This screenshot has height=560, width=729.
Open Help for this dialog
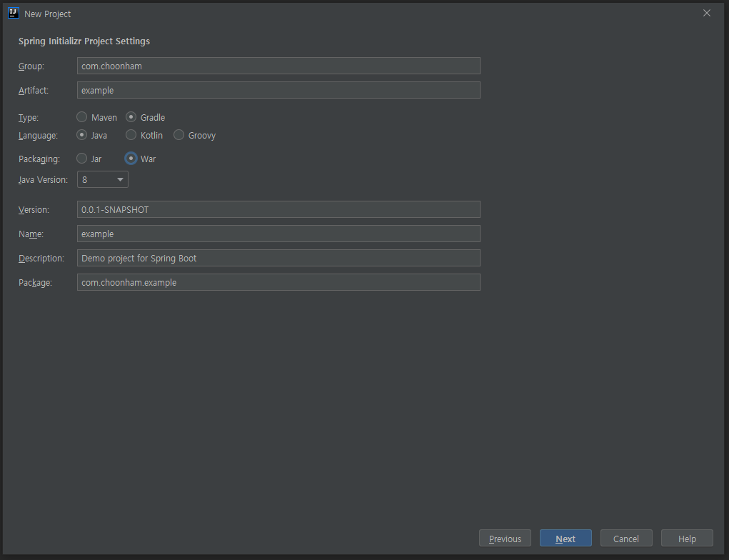[687, 539]
